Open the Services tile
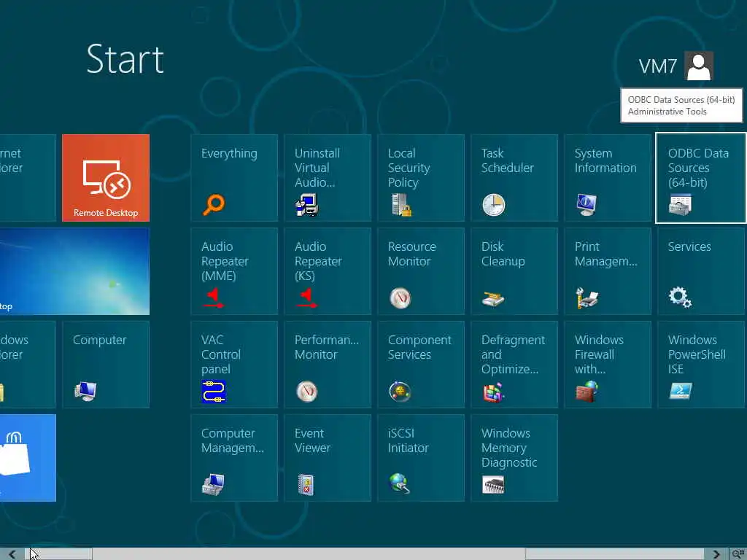The image size is (747, 560). pyautogui.click(x=701, y=271)
